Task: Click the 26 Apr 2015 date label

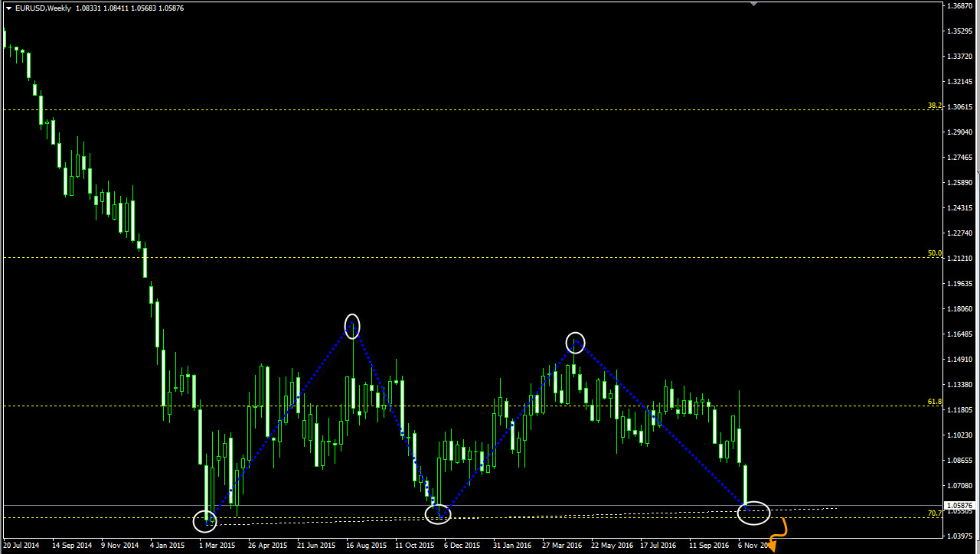Action: pos(266,546)
